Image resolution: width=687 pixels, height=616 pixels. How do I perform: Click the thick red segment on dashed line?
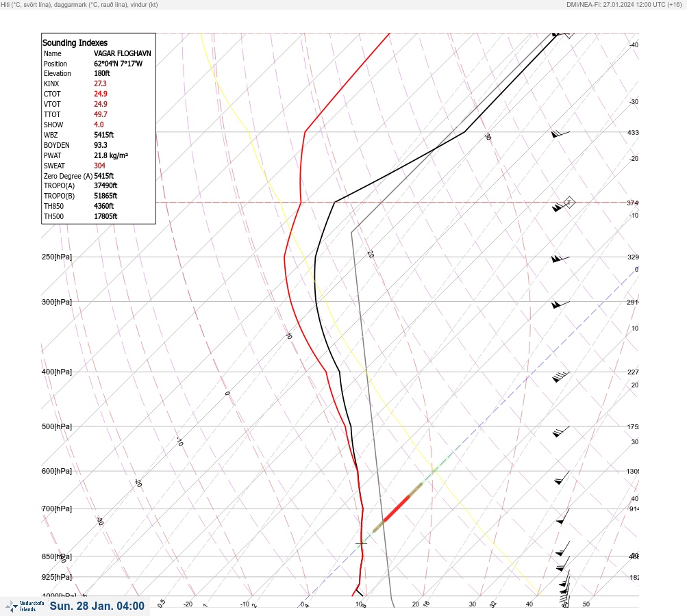click(397, 509)
